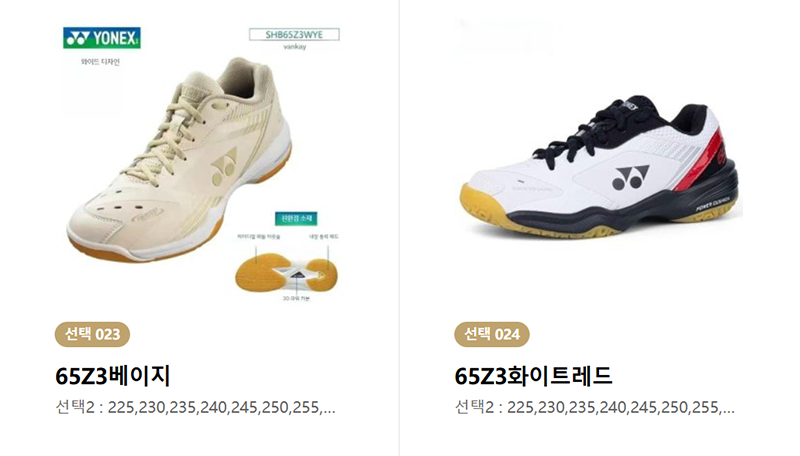
Task: Expand the truncated size list under 65Z3화이트레드
Action: (594, 408)
